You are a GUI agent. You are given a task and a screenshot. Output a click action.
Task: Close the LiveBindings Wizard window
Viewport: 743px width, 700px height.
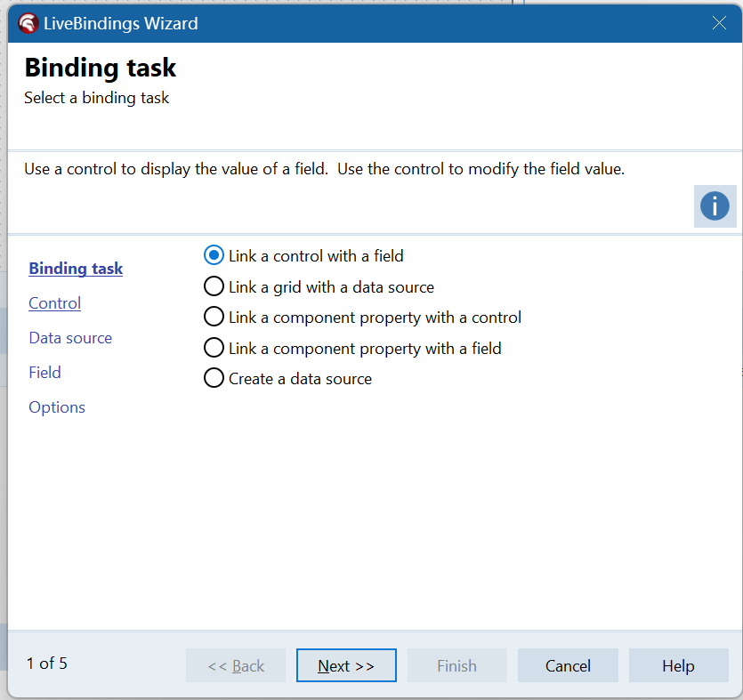pyautogui.click(x=719, y=23)
